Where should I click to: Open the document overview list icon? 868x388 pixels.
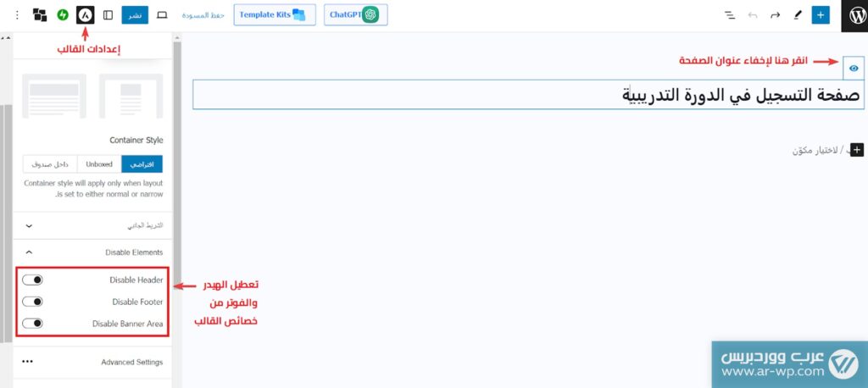(x=730, y=15)
